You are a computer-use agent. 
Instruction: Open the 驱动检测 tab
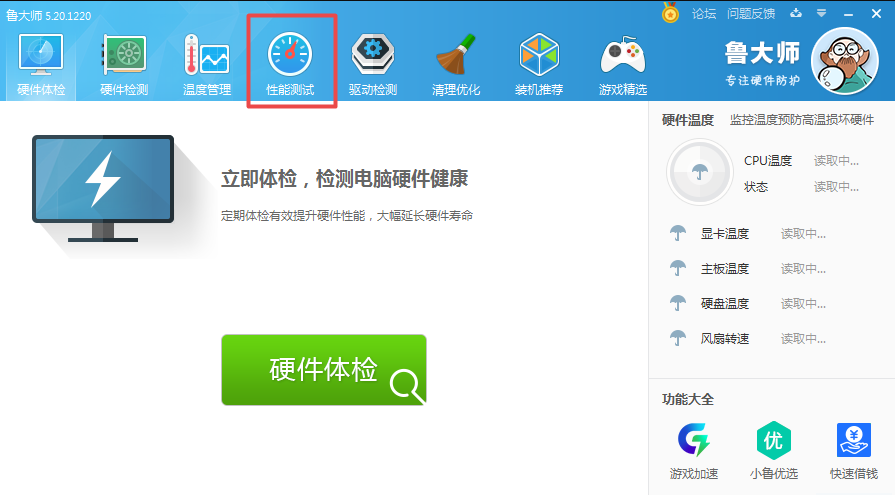pyautogui.click(x=373, y=65)
